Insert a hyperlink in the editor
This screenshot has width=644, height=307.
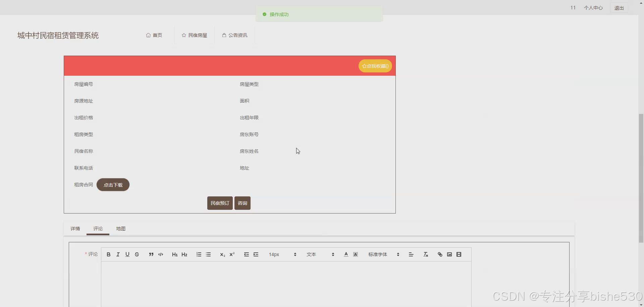tap(440, 254)
